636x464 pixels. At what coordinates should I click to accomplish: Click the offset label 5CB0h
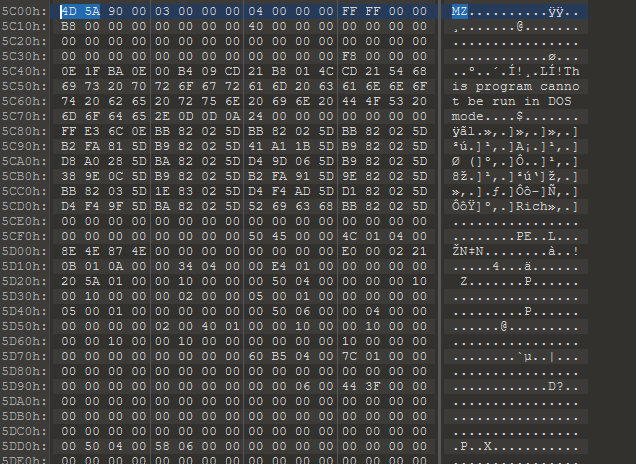24,176
